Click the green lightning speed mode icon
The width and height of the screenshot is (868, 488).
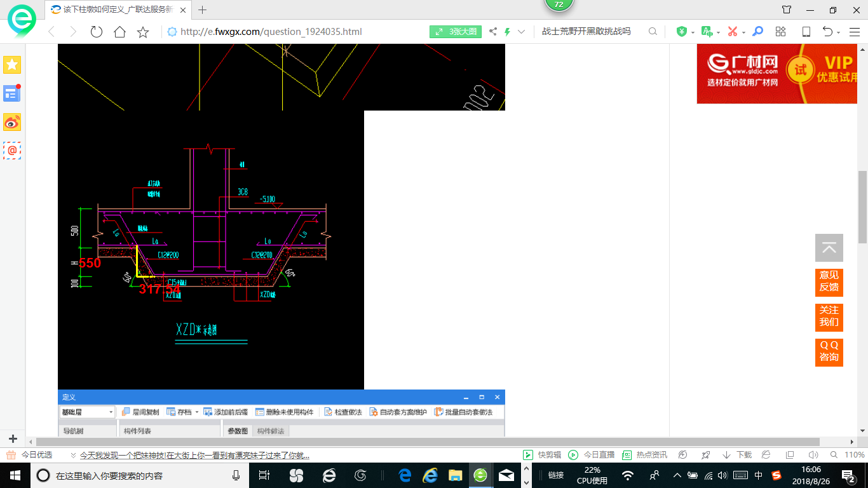coord(507,31)
